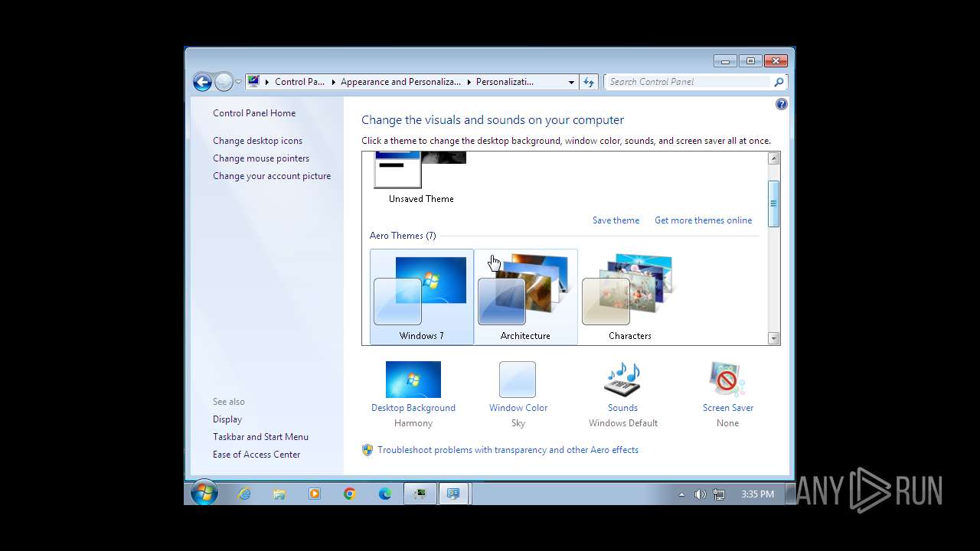Open Help with the question mark icon

coord(782,104)
